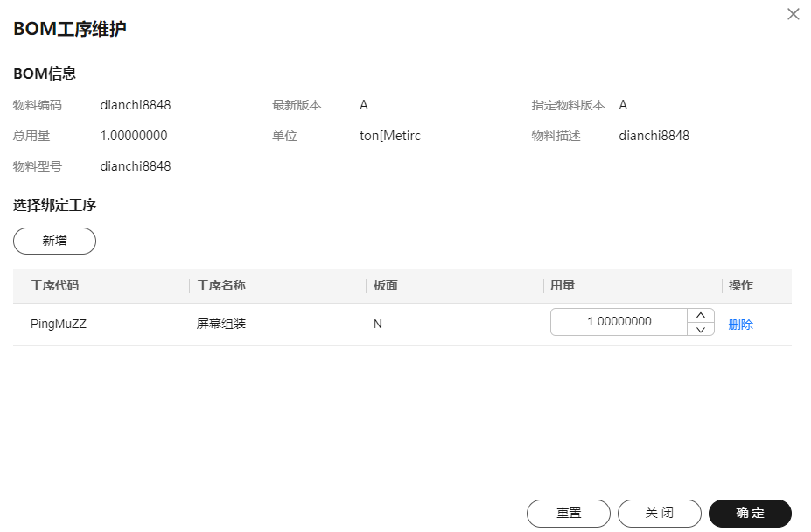Close the BOM工序维护 dialog with X icon
The image size is (811, 532).
793,14
